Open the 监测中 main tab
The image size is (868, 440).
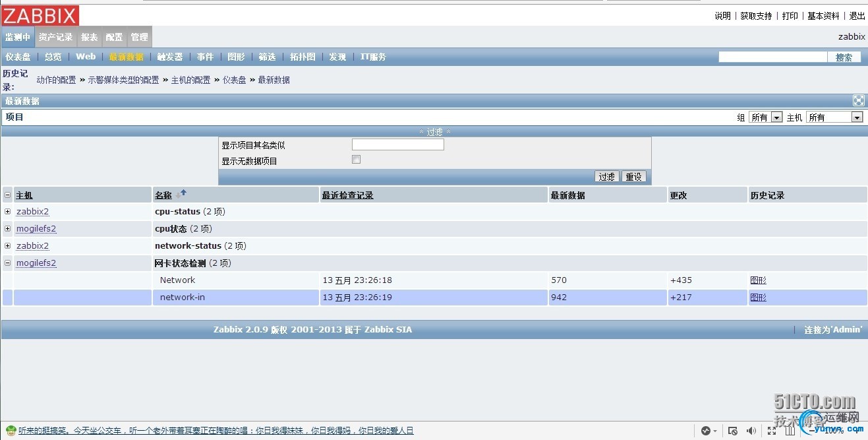[18, 37]
